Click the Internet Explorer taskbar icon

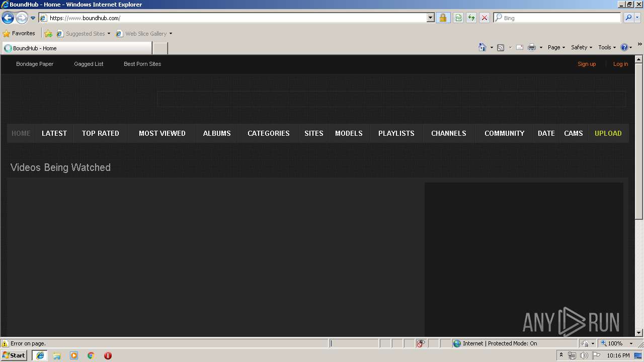point(40,355)
